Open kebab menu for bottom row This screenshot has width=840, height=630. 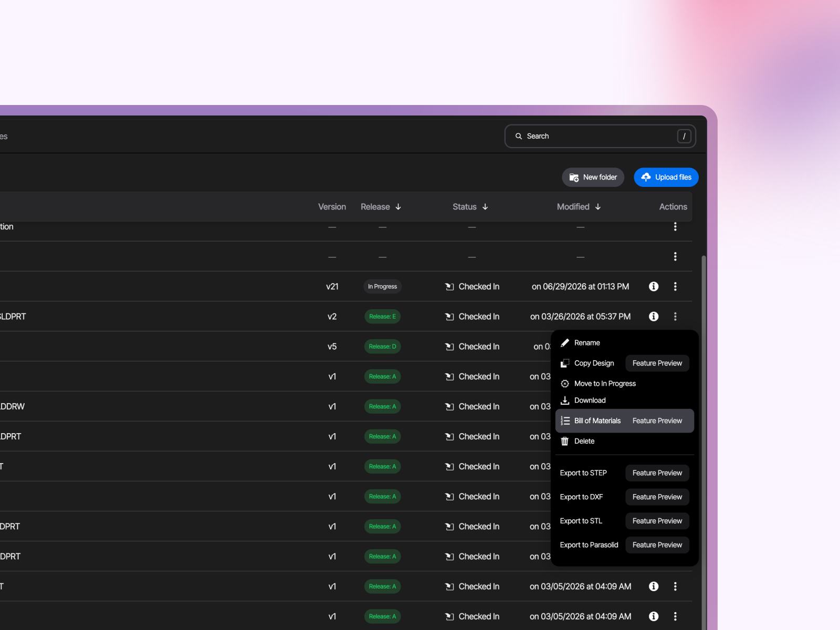tap(675, 616)
